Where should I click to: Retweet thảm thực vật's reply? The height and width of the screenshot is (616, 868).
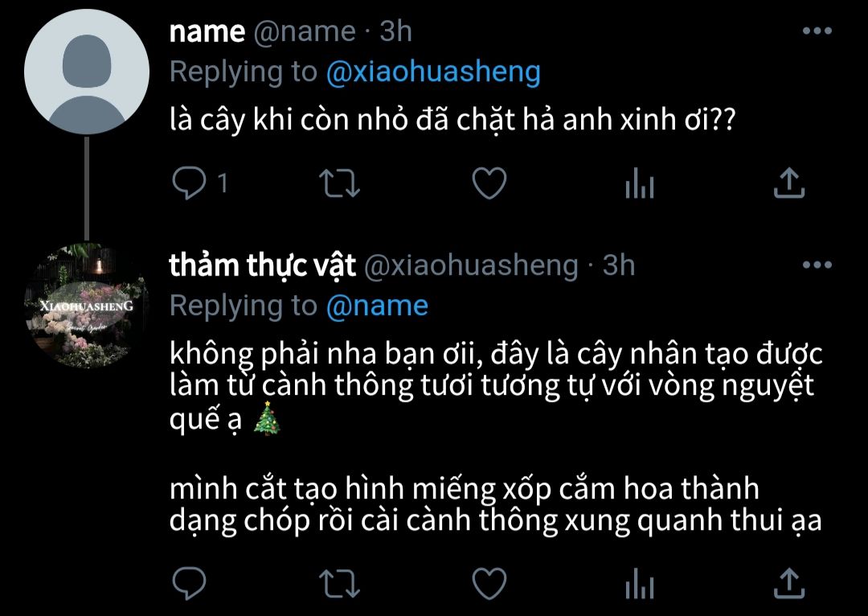[340, 583]
